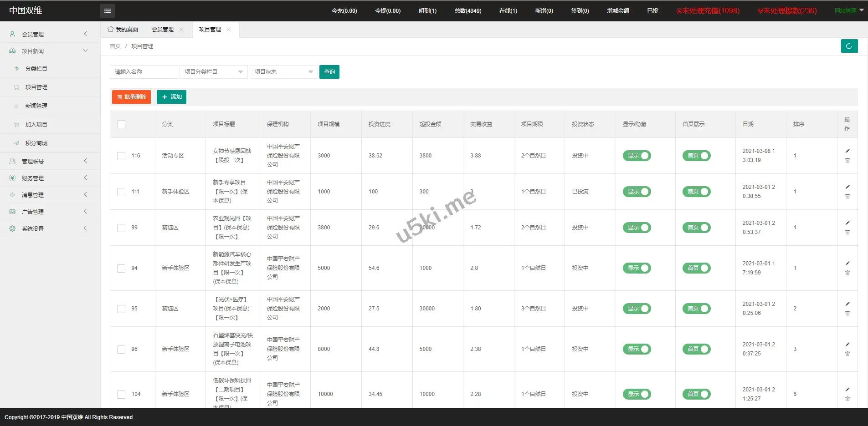Click the hamburger menu icon in header
This screenshot has height=426, width=868.
click(x=108, y=11)
